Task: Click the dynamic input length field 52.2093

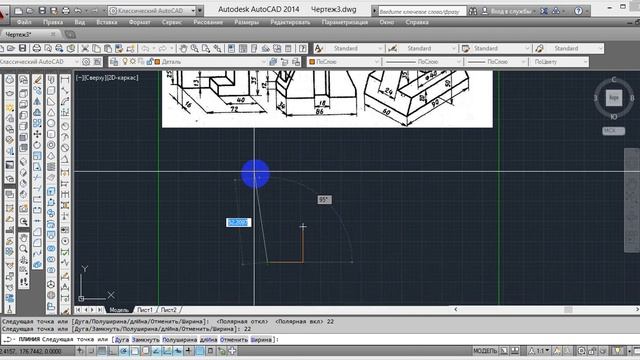Action: (x=238, y=222)
